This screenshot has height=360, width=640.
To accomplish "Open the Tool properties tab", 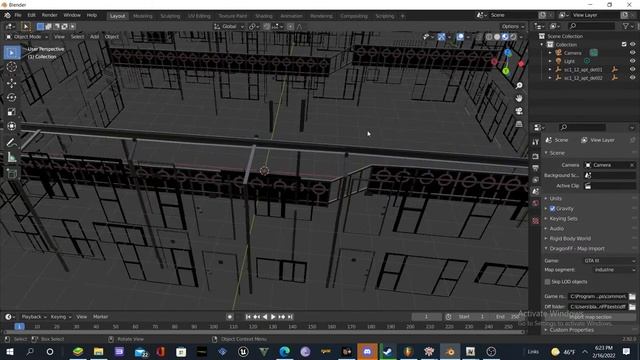I will pos(536,142).
